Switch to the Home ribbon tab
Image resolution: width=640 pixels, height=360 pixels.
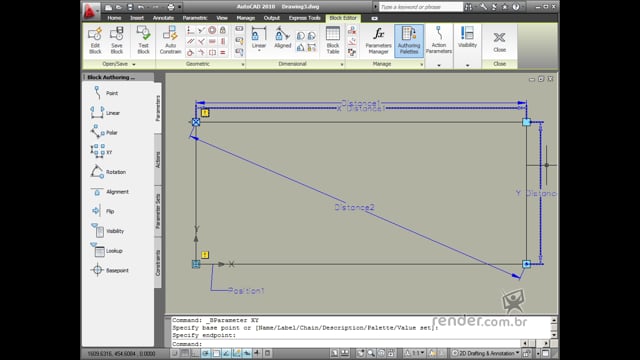[114, 18]
